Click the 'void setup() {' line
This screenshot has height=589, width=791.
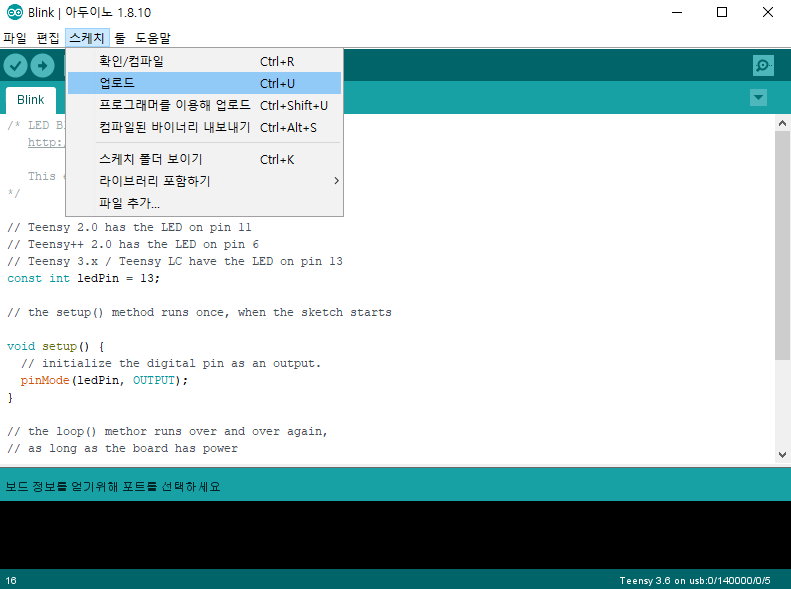point(55,346)
